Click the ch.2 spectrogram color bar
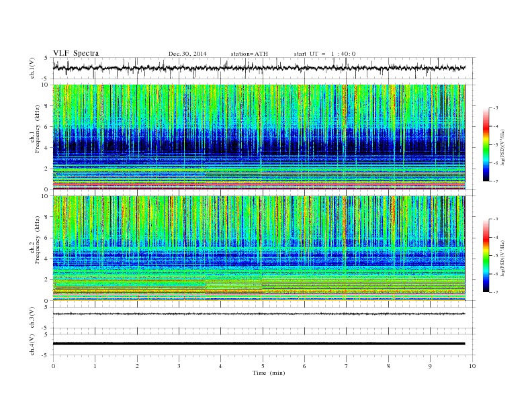The image size is (532, 411). click(x=486, y=256)
